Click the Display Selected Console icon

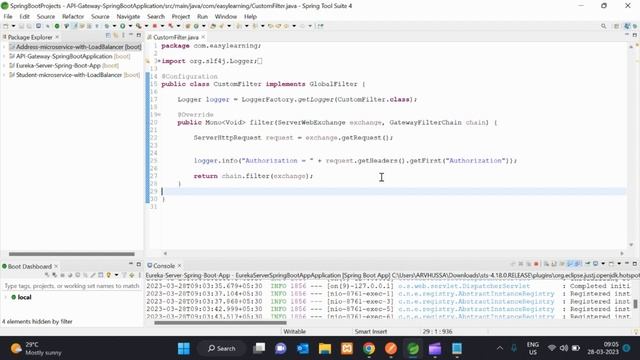[596, 264]
